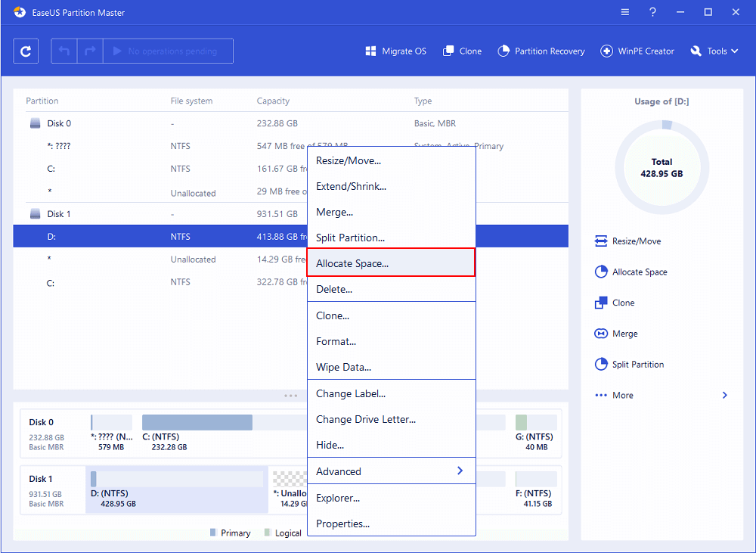Click the Disk 1 drive icon in the partition list
756x553 pixels.
(x=36, y=214)
